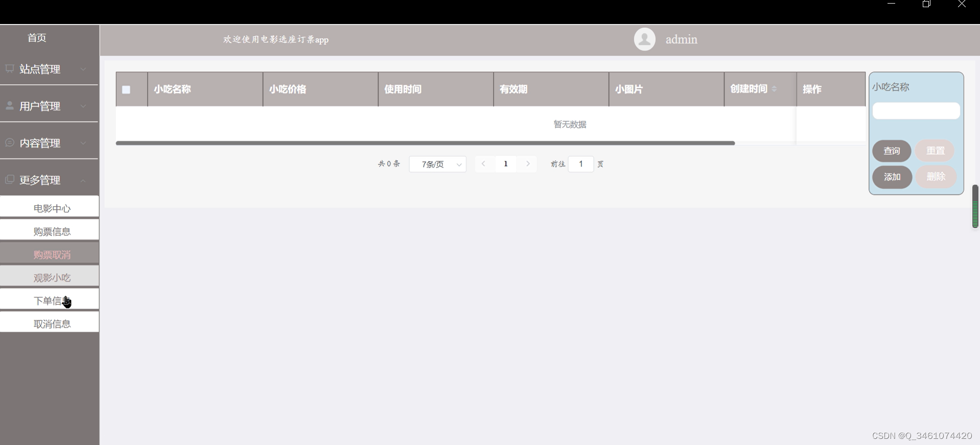Click the 用户管理 person icon
The width and height of the screenshot is (980, 445).
click(10, 105)
